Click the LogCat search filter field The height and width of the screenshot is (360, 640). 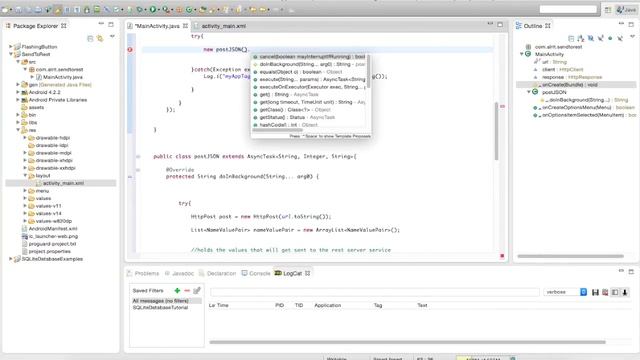pyautogui.click(x=375, y=292)
